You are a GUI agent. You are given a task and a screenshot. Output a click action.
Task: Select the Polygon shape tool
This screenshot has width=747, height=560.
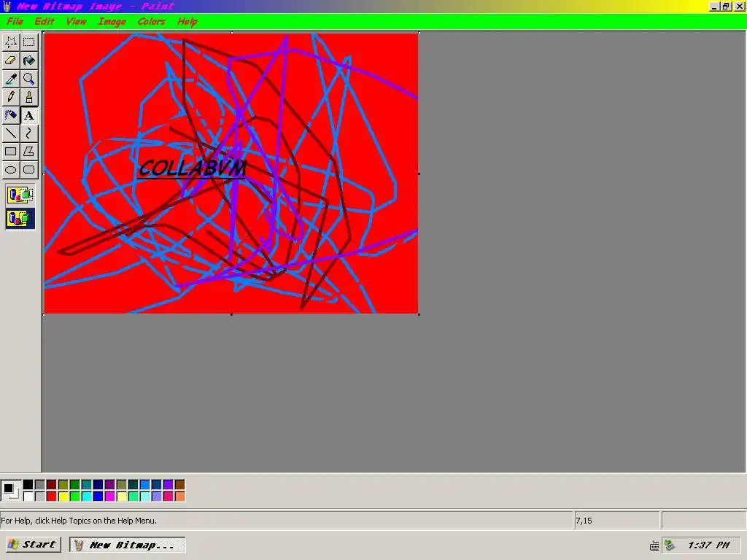(29, 152)
